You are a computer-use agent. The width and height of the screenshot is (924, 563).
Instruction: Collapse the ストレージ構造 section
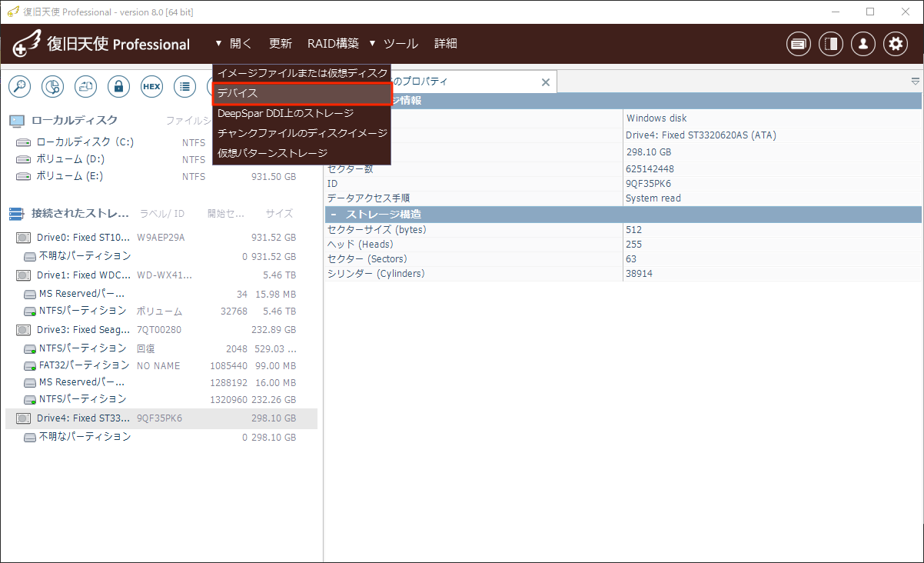pyautogui.click(x=333, y=214)
